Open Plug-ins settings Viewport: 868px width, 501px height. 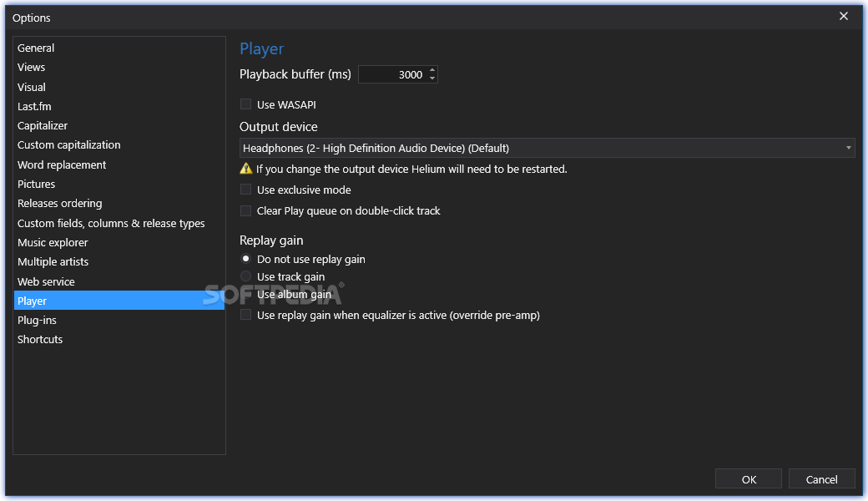click(119, 321)
